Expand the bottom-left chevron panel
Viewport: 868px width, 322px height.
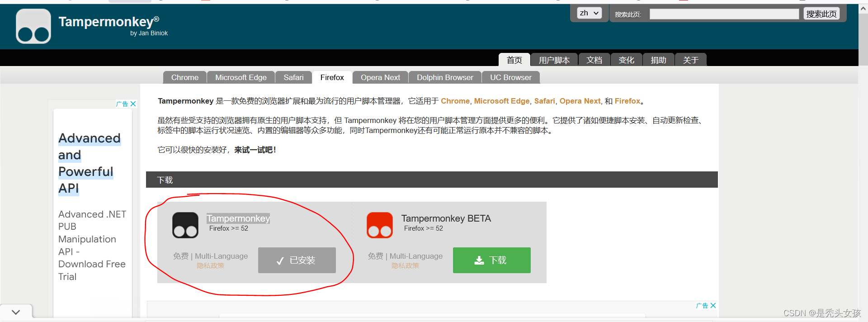[16, 312]
